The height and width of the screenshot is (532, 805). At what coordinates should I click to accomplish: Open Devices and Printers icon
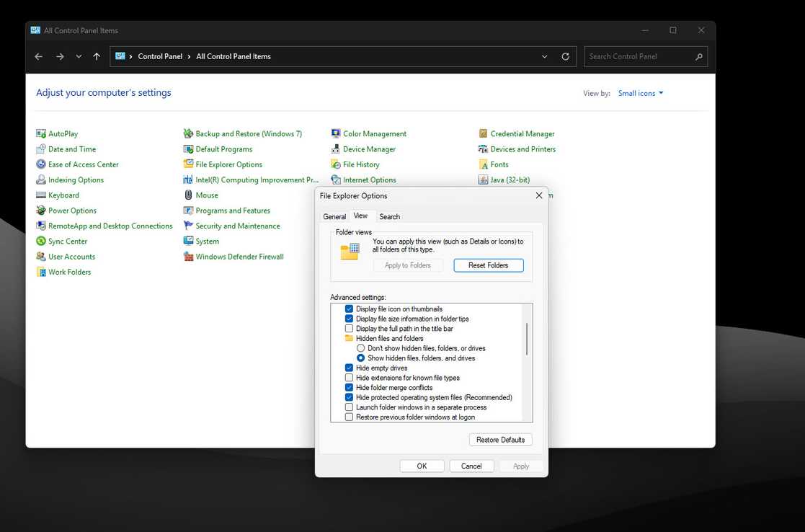[483, 149]
